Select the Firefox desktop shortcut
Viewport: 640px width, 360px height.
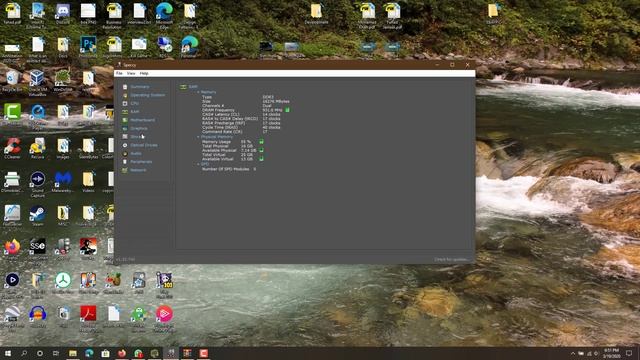[12, 249]
